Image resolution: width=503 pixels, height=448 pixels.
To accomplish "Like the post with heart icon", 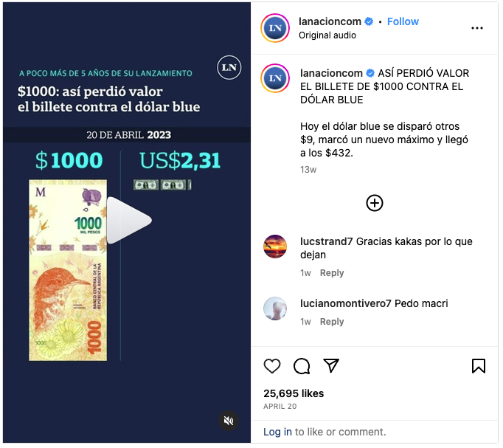I will 272,366.
